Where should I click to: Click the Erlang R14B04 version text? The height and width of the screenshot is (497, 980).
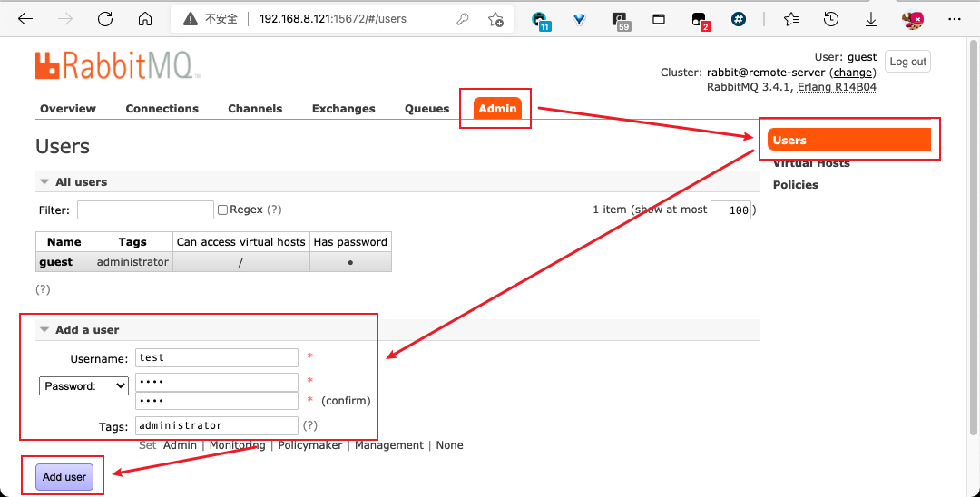837,87
